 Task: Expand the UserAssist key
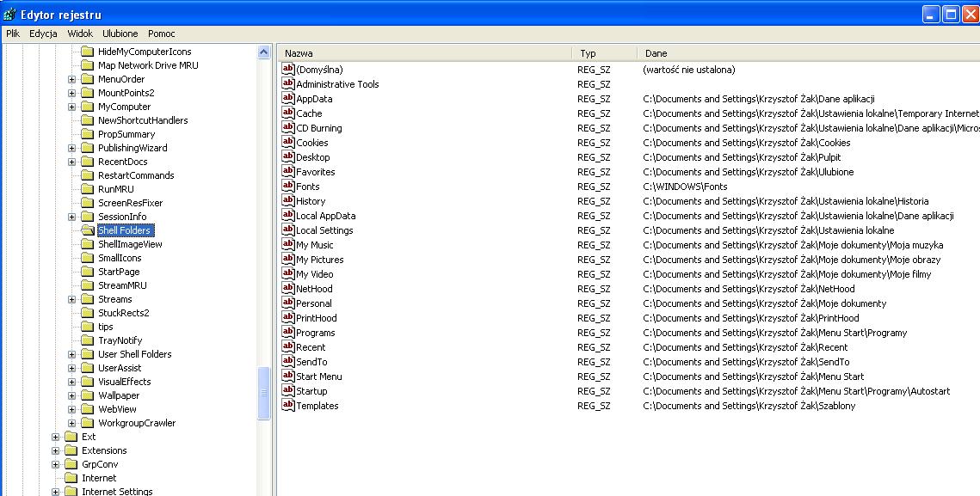72,368
